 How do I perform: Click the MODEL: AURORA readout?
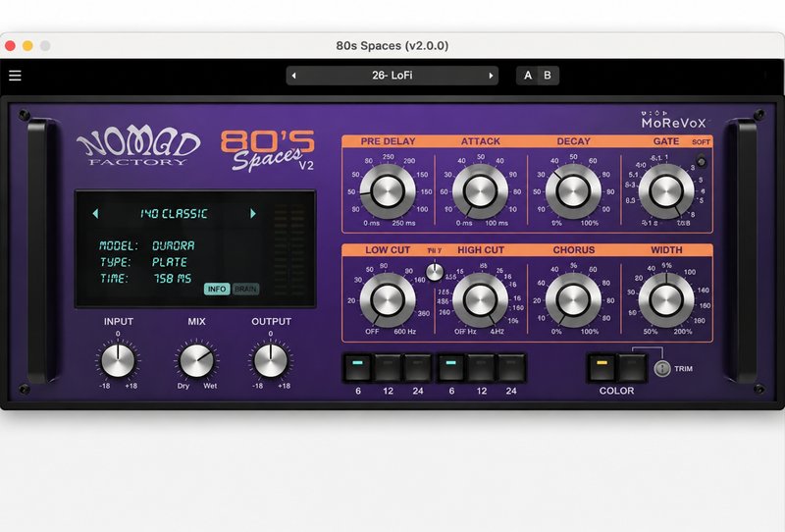[x=146, y=246]
